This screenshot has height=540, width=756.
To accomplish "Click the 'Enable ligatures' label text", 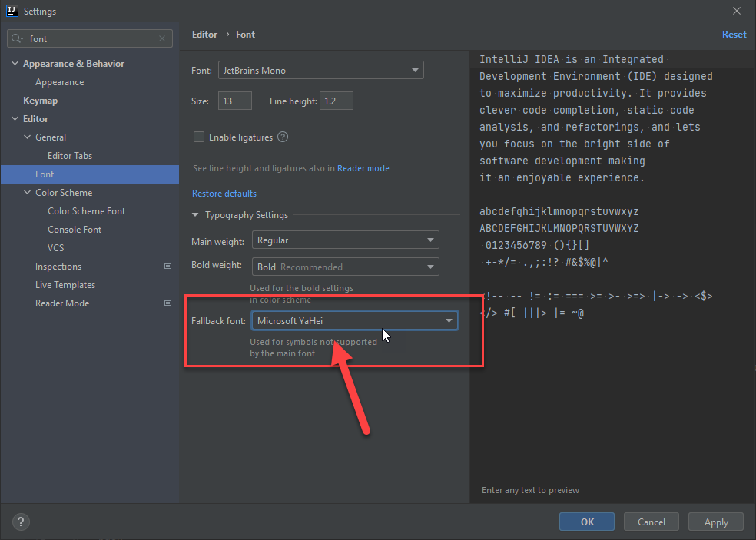I will pos(240,137).
